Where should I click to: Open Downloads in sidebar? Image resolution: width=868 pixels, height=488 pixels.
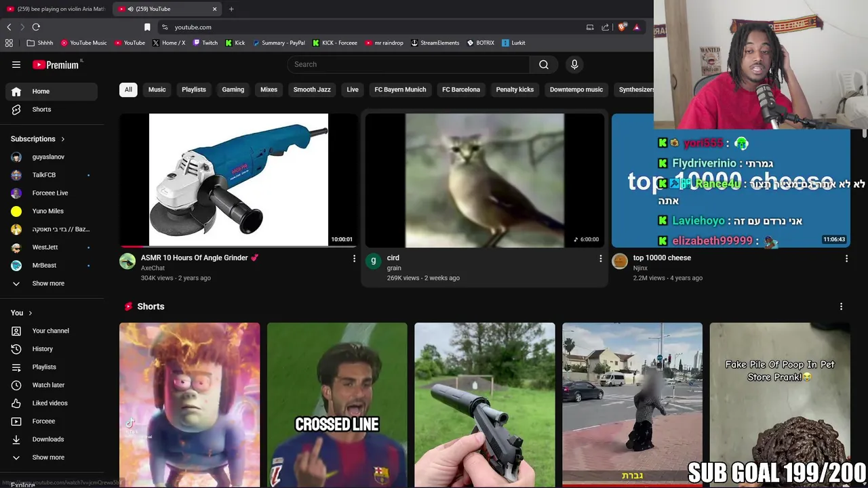click(52, 439)
